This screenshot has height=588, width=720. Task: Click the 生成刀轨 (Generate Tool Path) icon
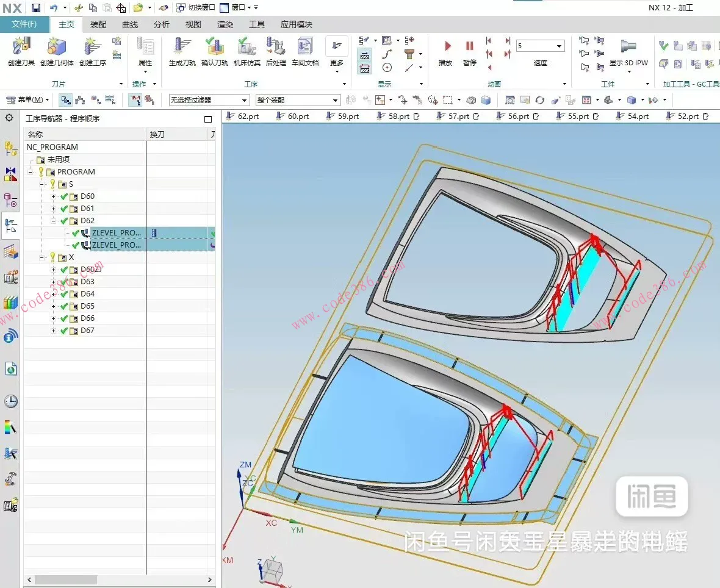pos(182,48)
